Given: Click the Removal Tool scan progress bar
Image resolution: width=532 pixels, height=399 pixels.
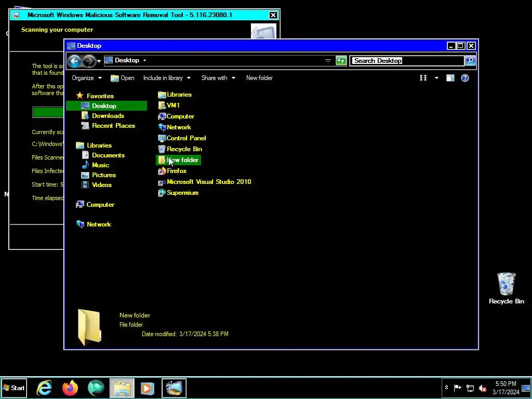Looking at the screenshot, I should point(48,112).
